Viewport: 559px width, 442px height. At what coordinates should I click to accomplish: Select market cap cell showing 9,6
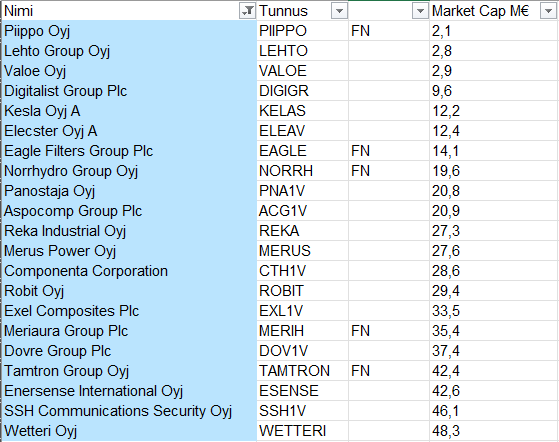494,91
